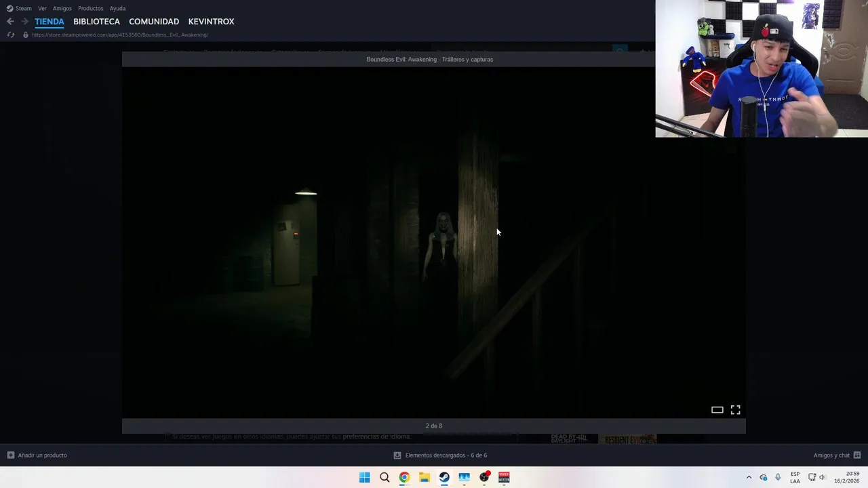Image resolution: width=868 pixels, height=488 pixels.
Task: Open 'Amigos y chat'
Action: (x=831, y=455)
